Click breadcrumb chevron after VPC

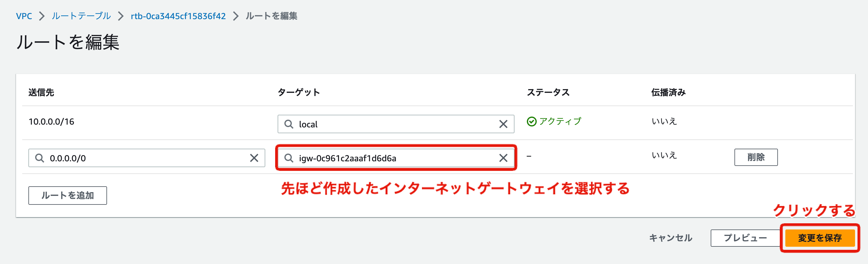(42, 16)
